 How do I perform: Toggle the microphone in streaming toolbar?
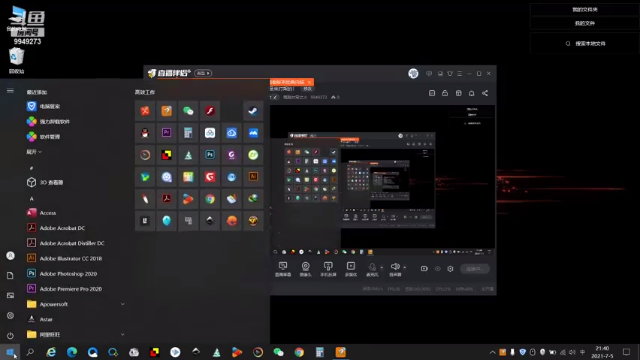click(372, 267)
